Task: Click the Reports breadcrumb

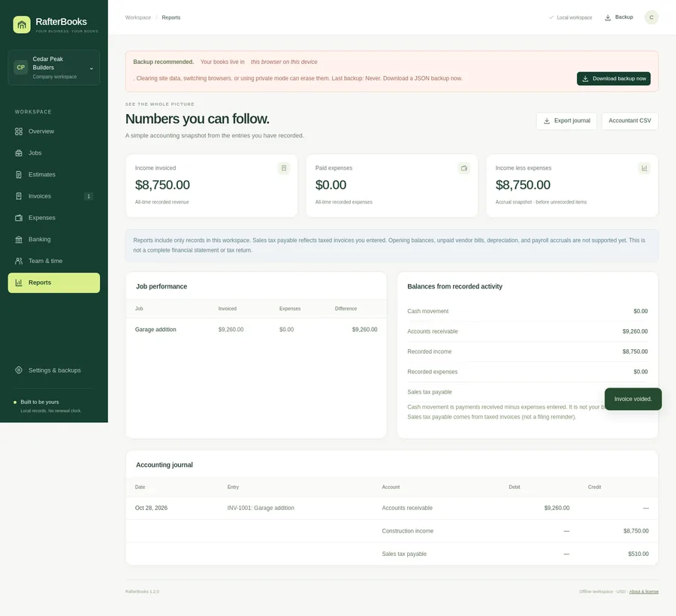Action: (171, 18)
